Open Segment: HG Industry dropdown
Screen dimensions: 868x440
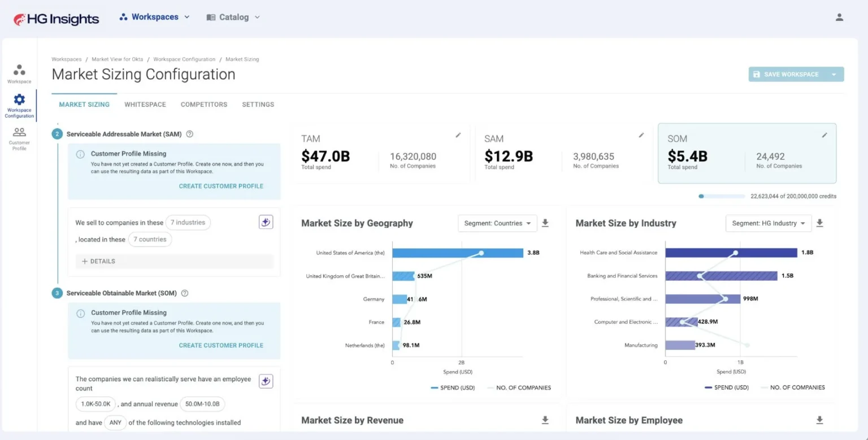pyautogui.click(x=769, y=223)
